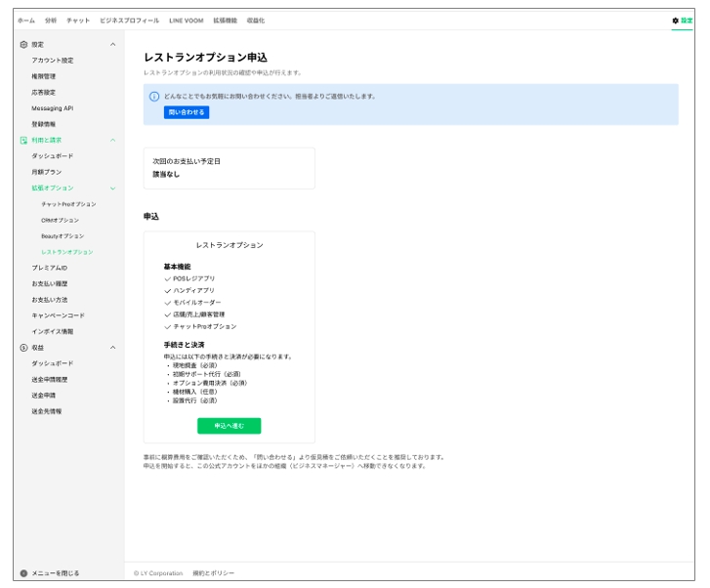Screen dimensions: 710x588
Task: Open 月額プラン in sidebar
Action: click(x=47, y=172)
